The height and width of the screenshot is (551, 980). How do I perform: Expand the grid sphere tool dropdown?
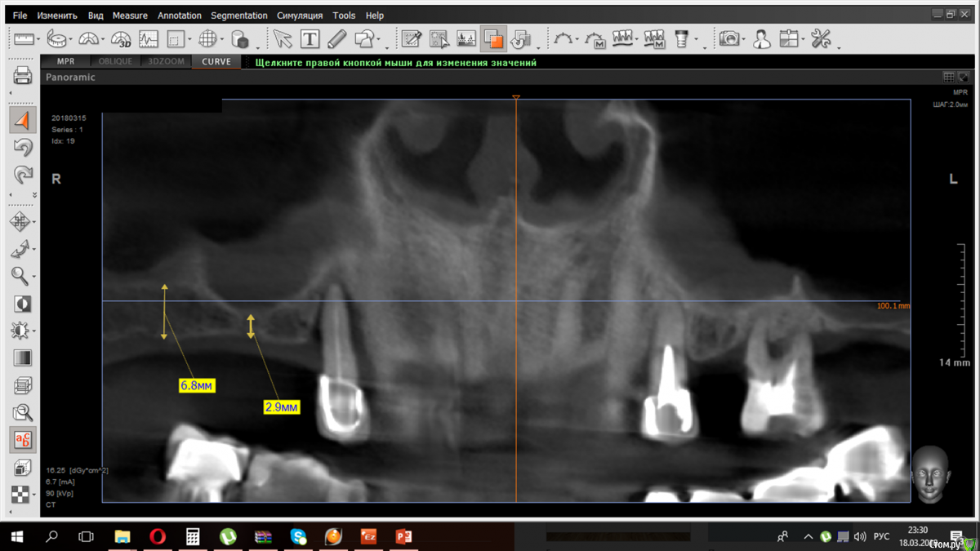[x=222, y=40]
